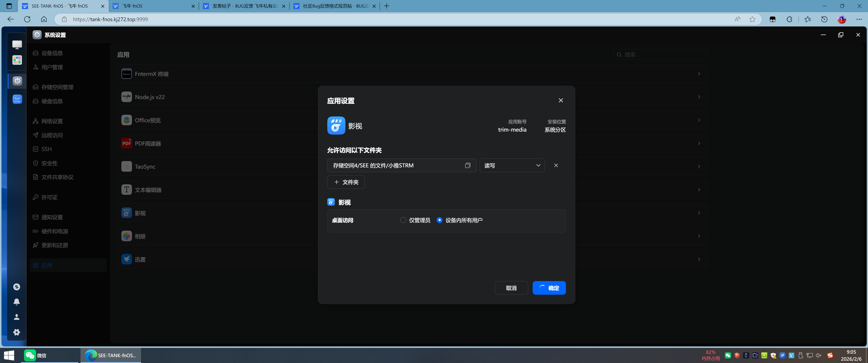Open 微信 from the Windows taskbar

(x=36, y=355)
